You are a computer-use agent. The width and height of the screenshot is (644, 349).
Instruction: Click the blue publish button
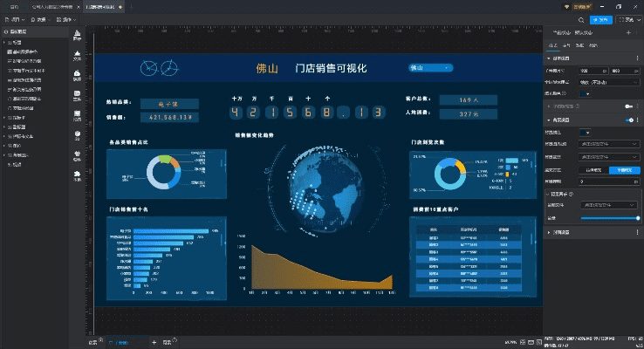pos(601,20)
